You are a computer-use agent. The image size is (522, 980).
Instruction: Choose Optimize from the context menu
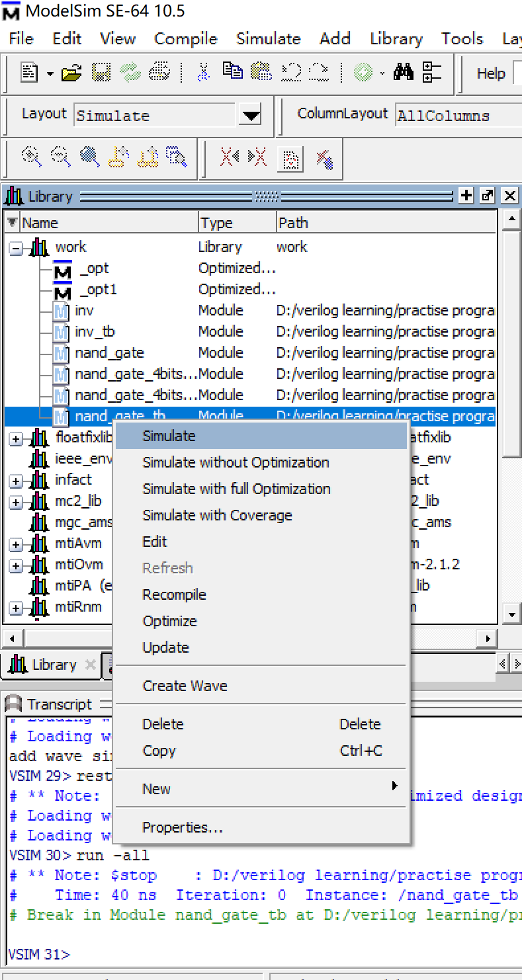261,621
